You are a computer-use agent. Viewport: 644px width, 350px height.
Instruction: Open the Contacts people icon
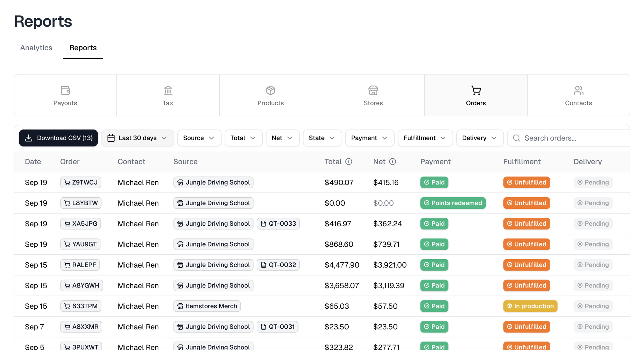pos(579,90)
